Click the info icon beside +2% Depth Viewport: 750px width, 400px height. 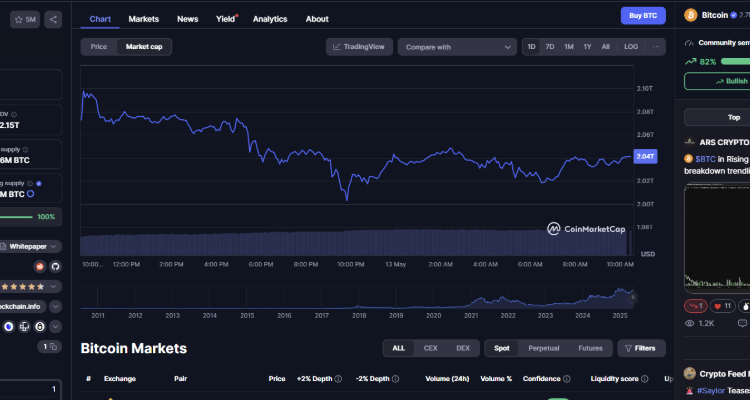click(x=338, y=379)
